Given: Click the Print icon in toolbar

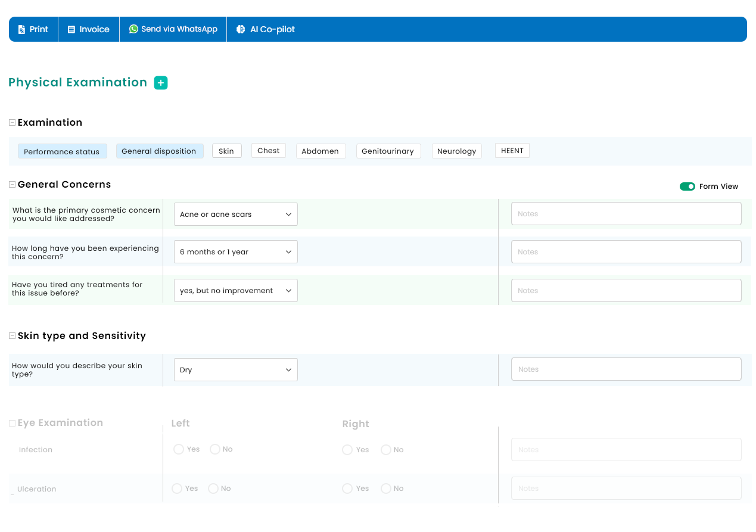Looking at the screenshot, I should (22, 29).
